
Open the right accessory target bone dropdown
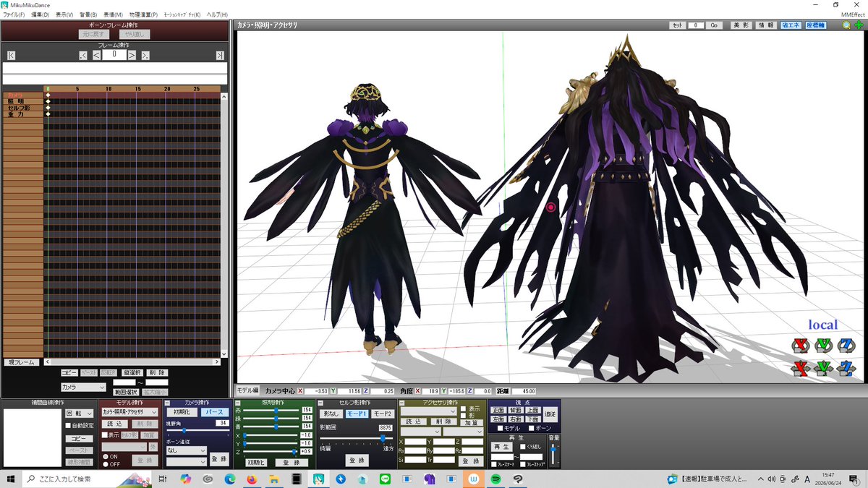point(463,431)
